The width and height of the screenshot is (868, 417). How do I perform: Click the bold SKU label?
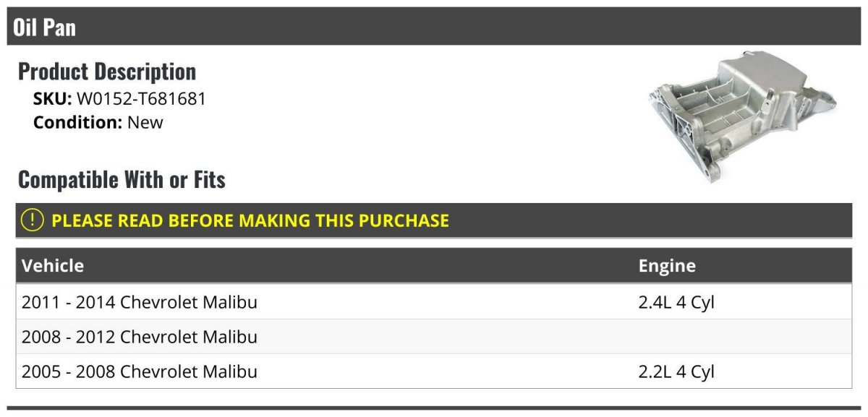click(52, 99)
